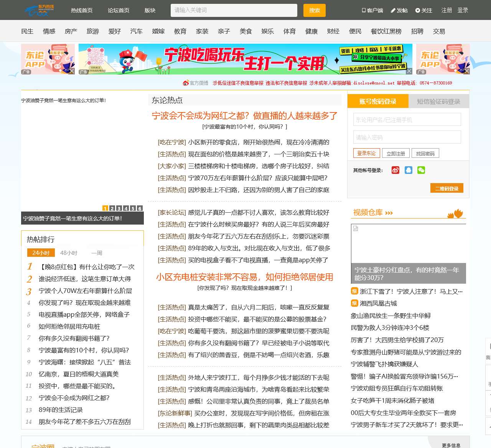Click the 找回密码 button
The height and width of the screenshot is (448, 491).
425,153
